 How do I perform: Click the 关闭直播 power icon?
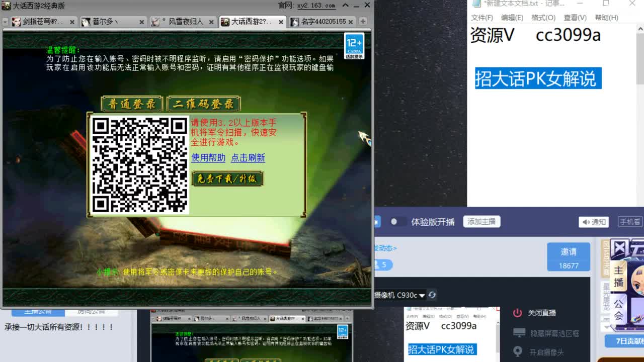click(517, 313)
